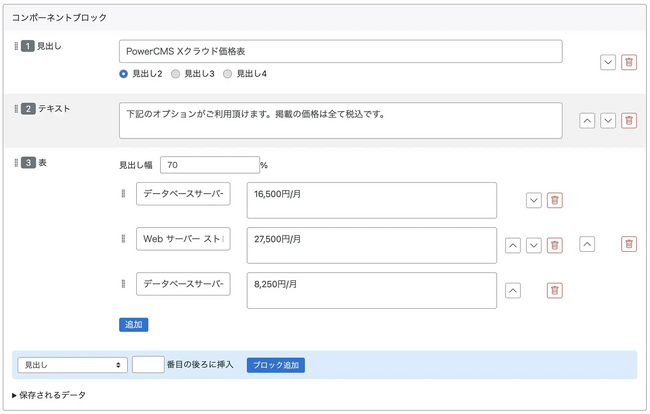Click the 見出し幅 label

(x=136, y=165)
